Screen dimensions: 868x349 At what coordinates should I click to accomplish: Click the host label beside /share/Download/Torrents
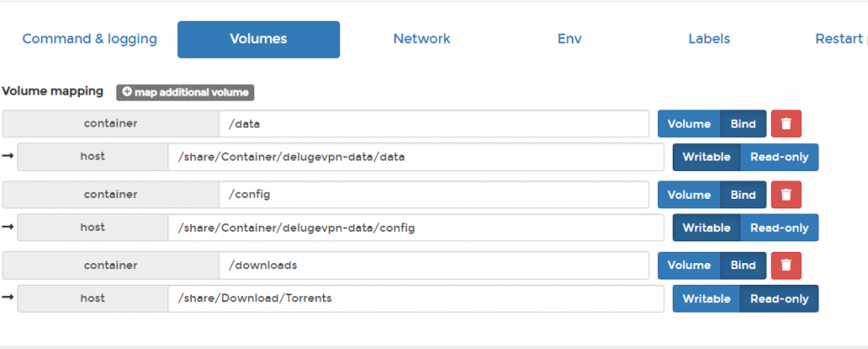click(93, 299)
